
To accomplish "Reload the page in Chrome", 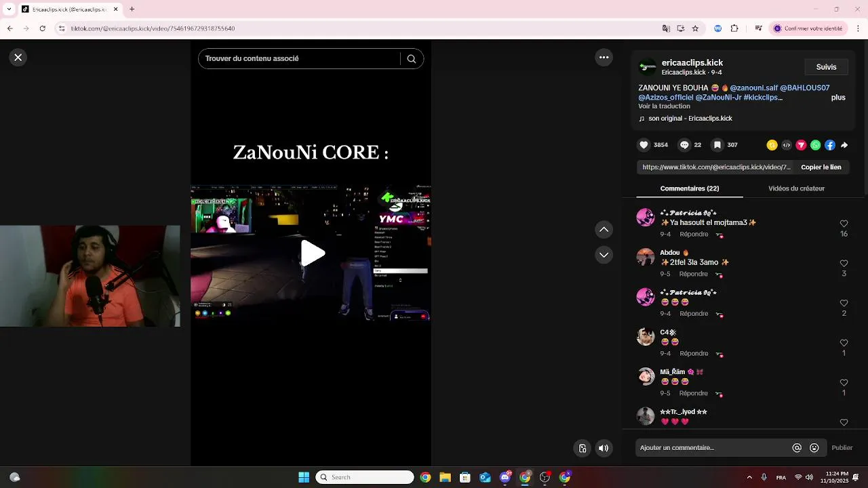I will click(43, 28).
